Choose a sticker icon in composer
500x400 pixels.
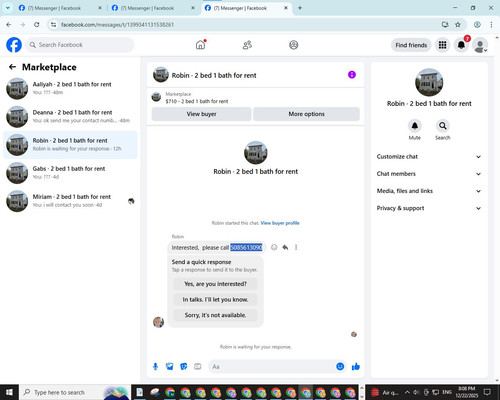click(184, 367)
